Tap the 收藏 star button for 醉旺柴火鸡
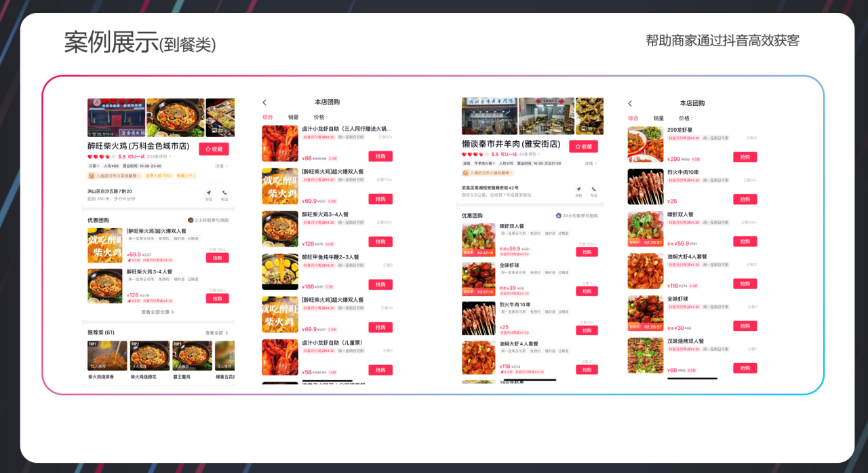This screenshot has height=473, width=868. pyautogui.click(x=214, y=149)
